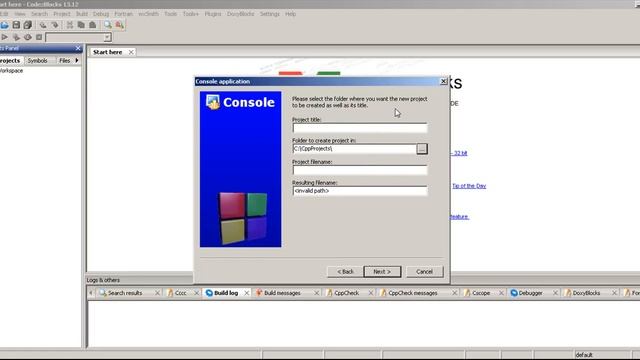640x360 pixels.
Task: Click the Undo toolbar icon
Action: (43, 25)
